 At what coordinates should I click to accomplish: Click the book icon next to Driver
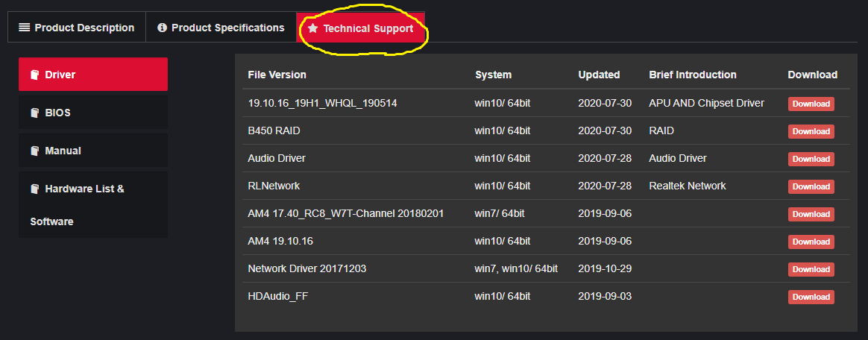pos(34,75)
